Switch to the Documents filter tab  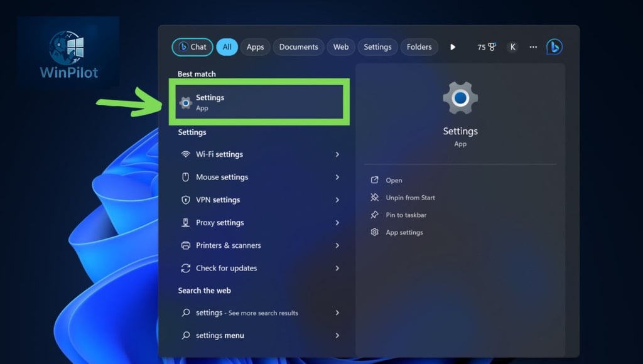[x=298, y=47]
